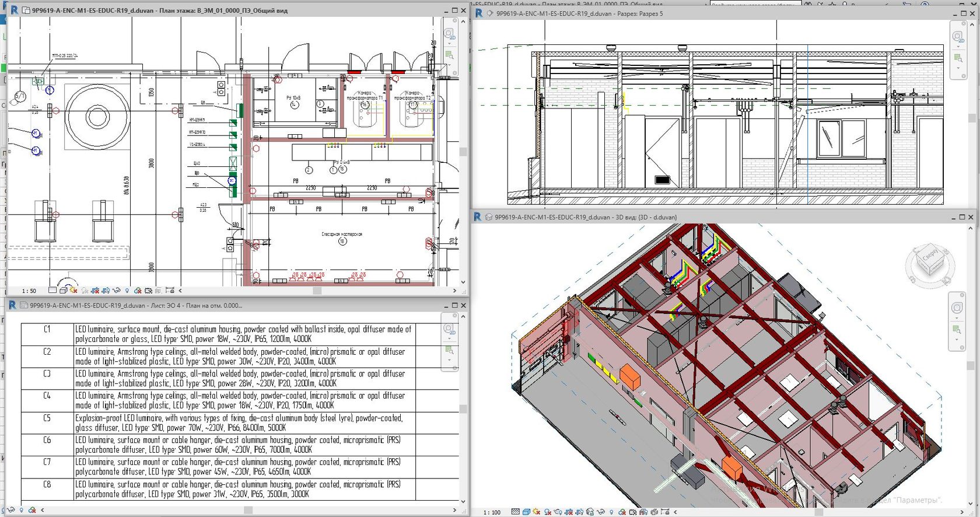Click Reveal Hidden Elements in 3D view
Image resolution: width=980 pixels, height=517 pixels.
tap(611, 512)
